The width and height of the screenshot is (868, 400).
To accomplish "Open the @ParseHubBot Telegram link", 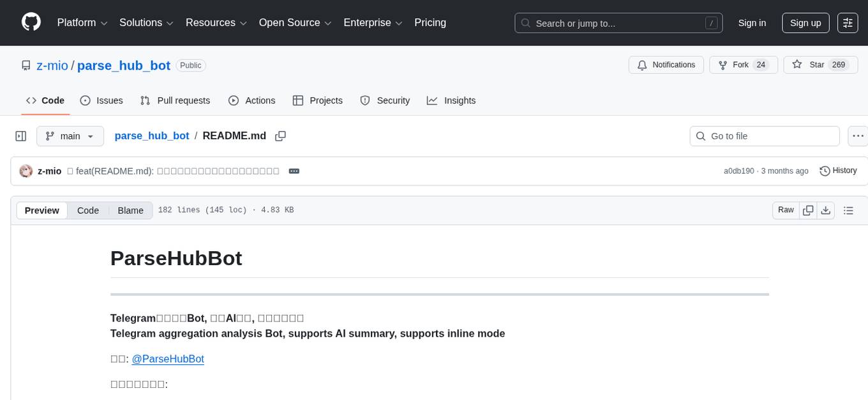I will 168,358.
